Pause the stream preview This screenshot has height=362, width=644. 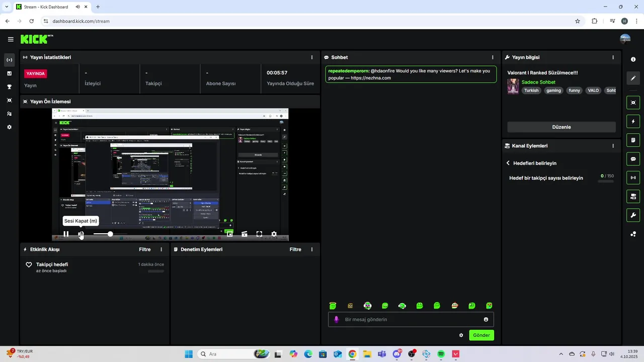tap(66, 234)
